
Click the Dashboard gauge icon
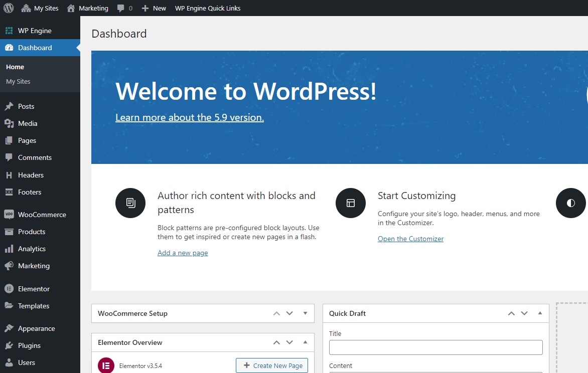point(9,48)
